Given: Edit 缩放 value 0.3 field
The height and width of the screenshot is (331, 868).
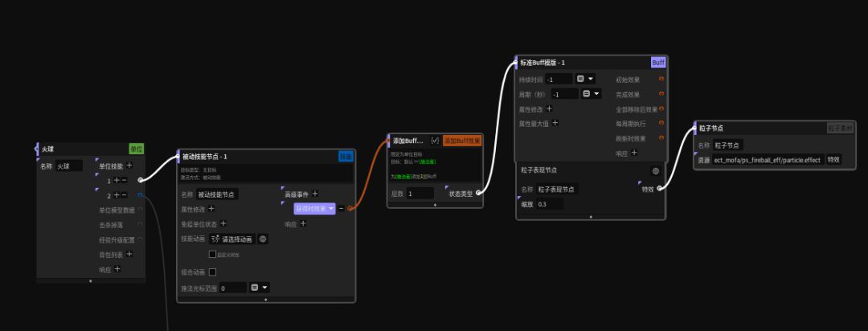Looking at the screenshot, I should [x=550, y=204].
